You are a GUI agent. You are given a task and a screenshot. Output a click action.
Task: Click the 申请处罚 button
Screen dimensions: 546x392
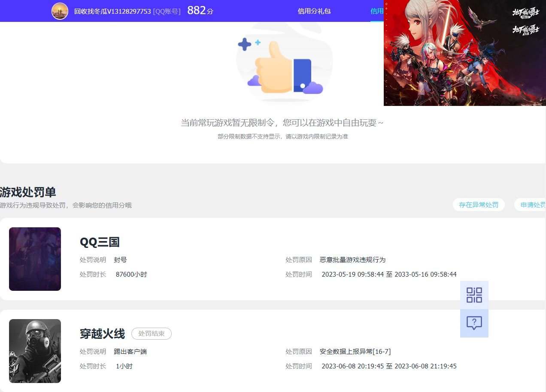[x=531, y=205]
